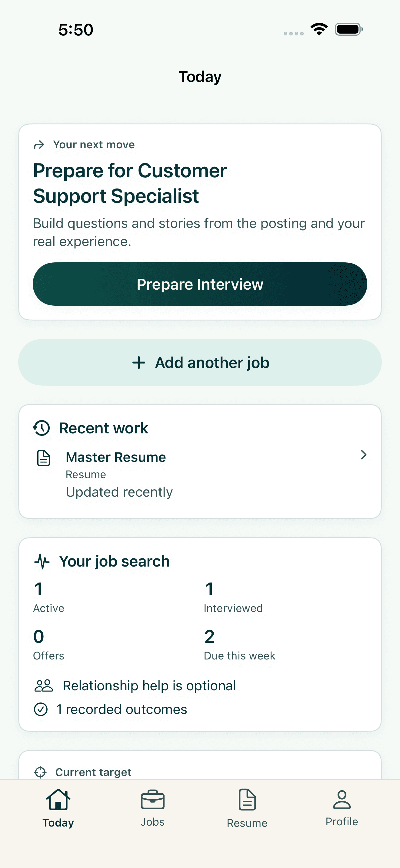
Task: Switch to the Jobs tab label
Action: (x=152, y=822)
